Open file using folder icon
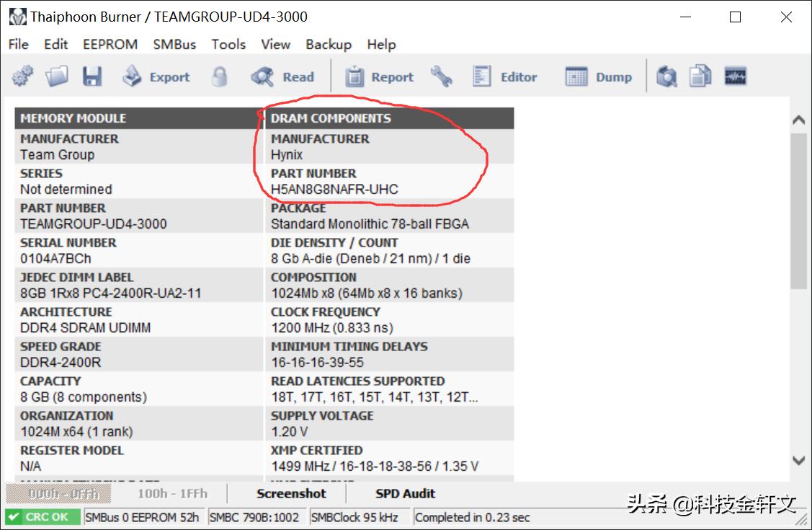The image size is (812, 530). pyautogui.click(x=56, y=76)
